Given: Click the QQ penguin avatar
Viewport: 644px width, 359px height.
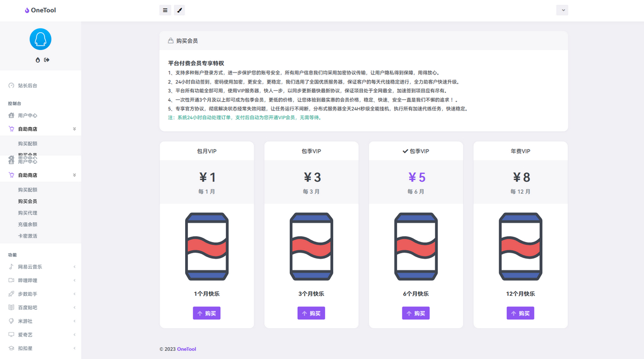Looking at the screenshot, I should (x=40, y=39).
